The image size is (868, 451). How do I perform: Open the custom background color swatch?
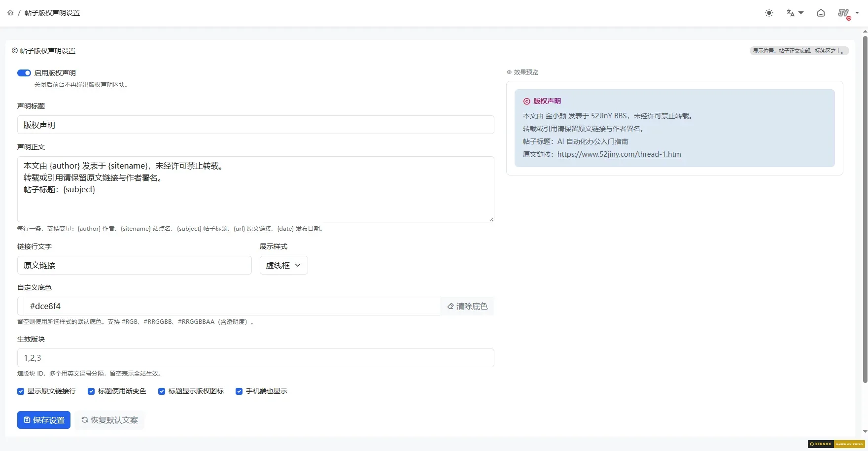tap(21, 306)
